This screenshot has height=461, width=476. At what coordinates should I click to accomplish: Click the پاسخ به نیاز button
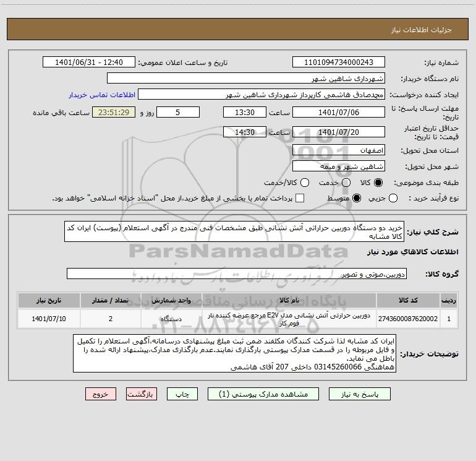coord(360,394)
